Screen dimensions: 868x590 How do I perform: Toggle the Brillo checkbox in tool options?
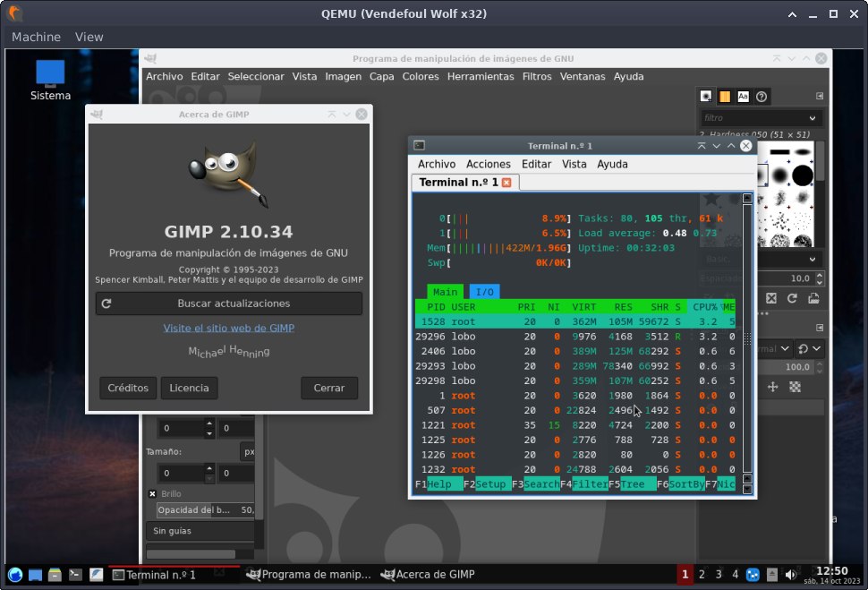click(x=152, y=493)
